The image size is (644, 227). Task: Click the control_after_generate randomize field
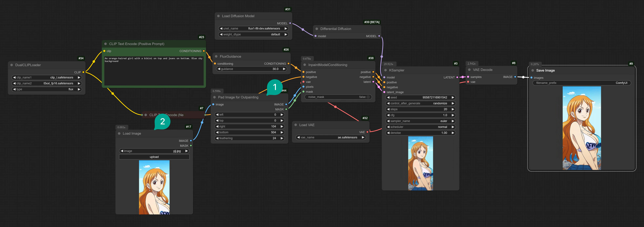(420, 103)
